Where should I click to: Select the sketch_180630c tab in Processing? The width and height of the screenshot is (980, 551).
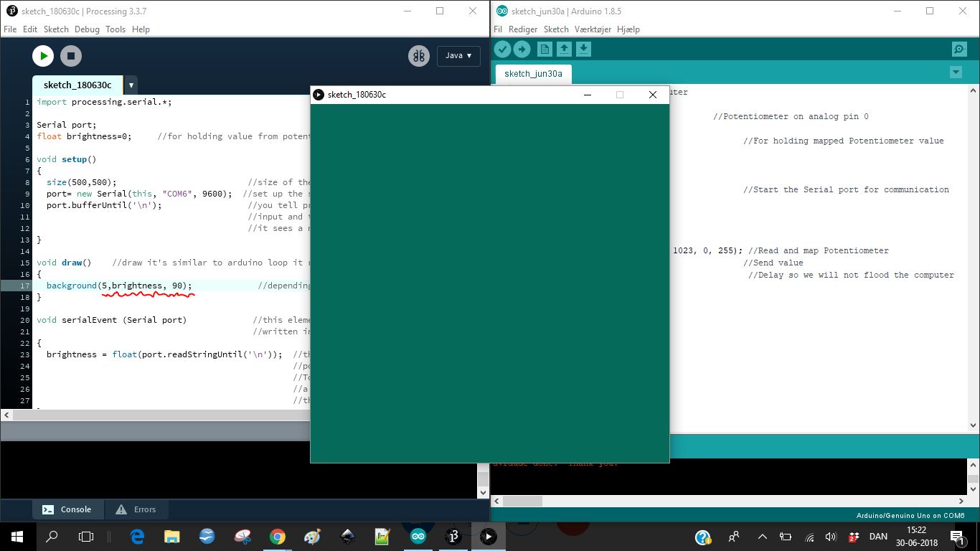pyautogui.click(x=77, y=85)
